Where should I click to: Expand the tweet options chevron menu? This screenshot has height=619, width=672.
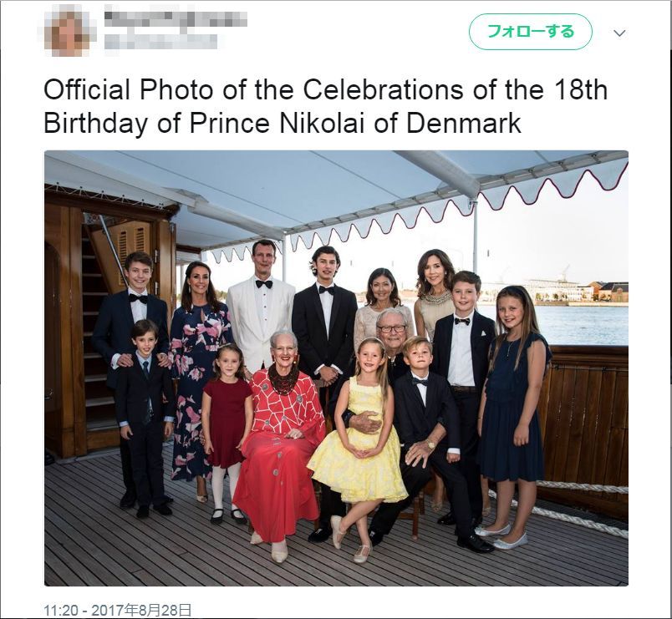pos(619,33)
